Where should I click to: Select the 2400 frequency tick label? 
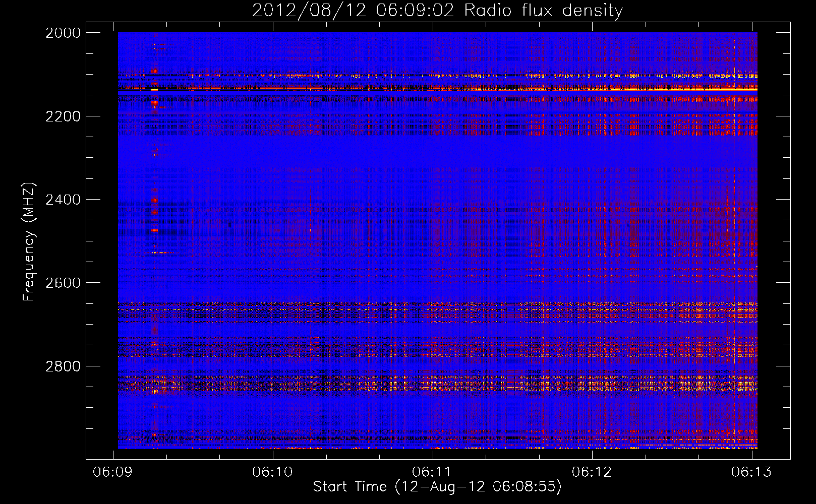point(63,200)
